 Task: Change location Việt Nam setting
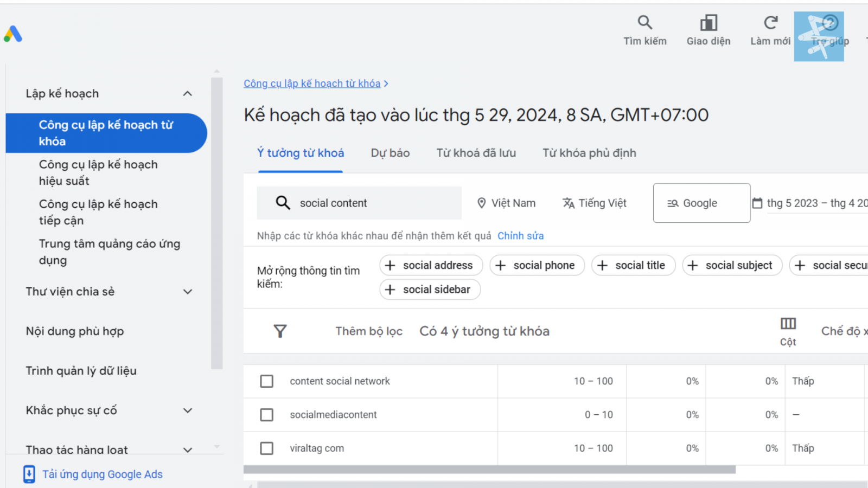pos(506,203)
